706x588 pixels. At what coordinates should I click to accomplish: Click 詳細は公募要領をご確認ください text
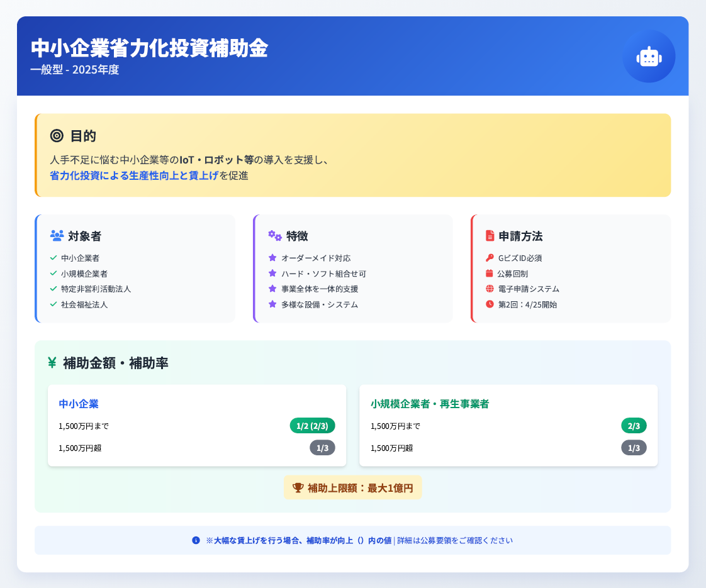pos(455,540)
